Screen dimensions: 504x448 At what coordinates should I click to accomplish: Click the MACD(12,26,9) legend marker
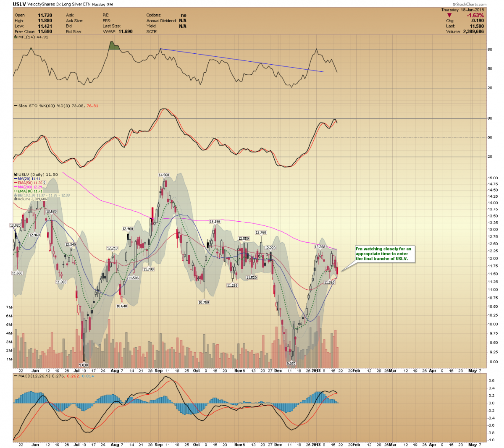click(16, 376)
